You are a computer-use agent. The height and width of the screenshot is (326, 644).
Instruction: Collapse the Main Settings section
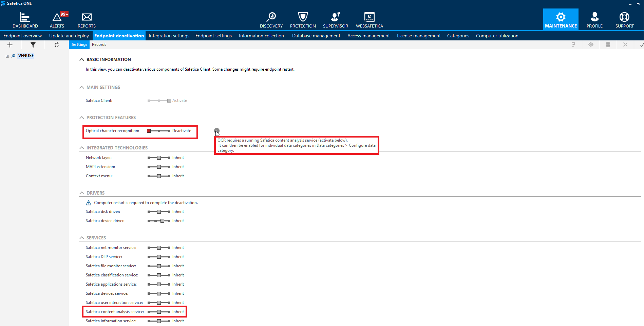coord(82,87)
